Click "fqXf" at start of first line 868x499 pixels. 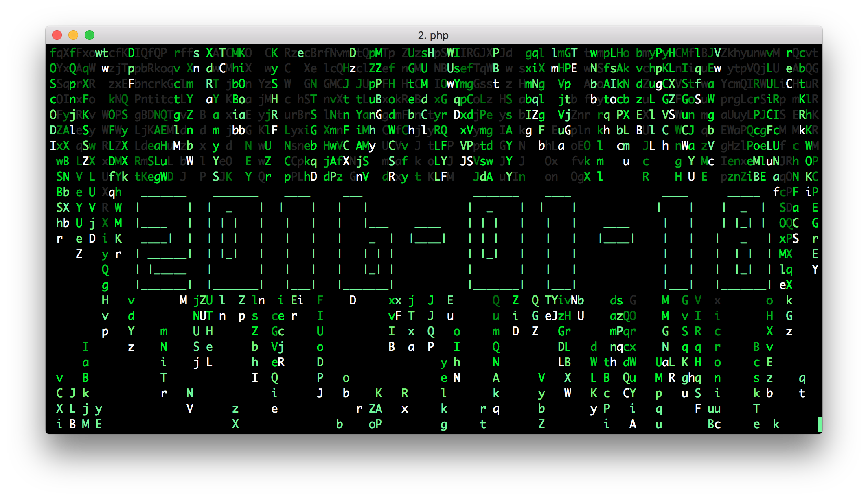(62, 53)
